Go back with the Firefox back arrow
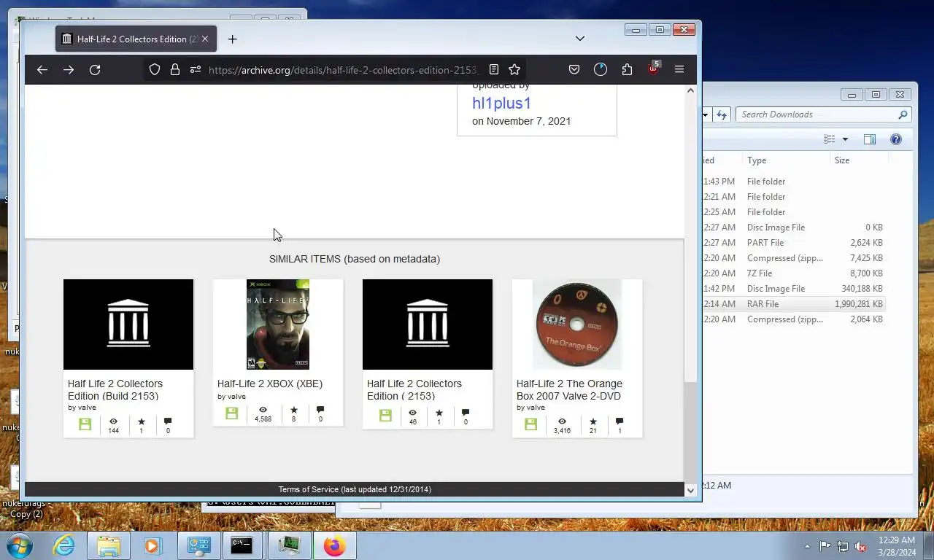This screenshot has width=934, height=560. pos(42,70)
